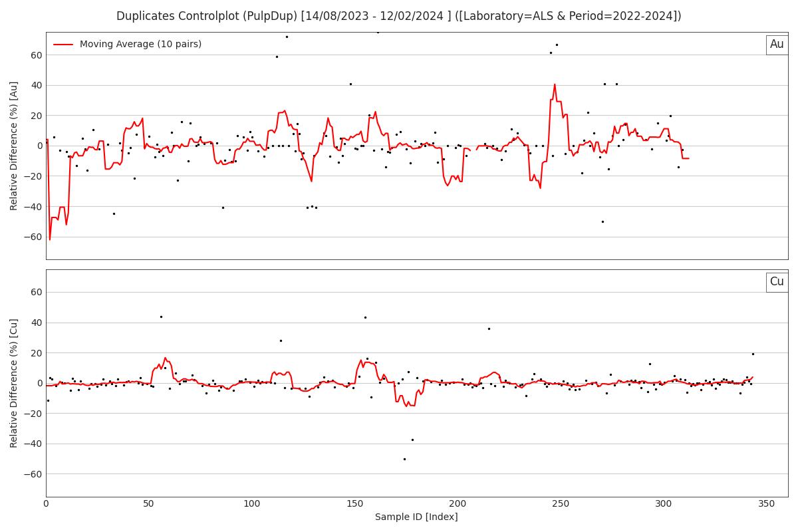Screen dimensions: 798x532
Task: Click Au data point near sample 148 at 41
Action: (x=350, y=84)
